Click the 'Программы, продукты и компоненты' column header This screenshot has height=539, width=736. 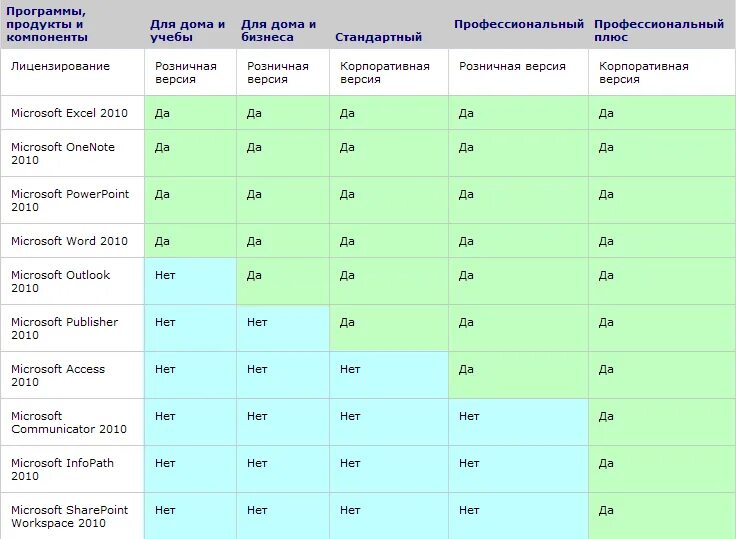point(47,24)
